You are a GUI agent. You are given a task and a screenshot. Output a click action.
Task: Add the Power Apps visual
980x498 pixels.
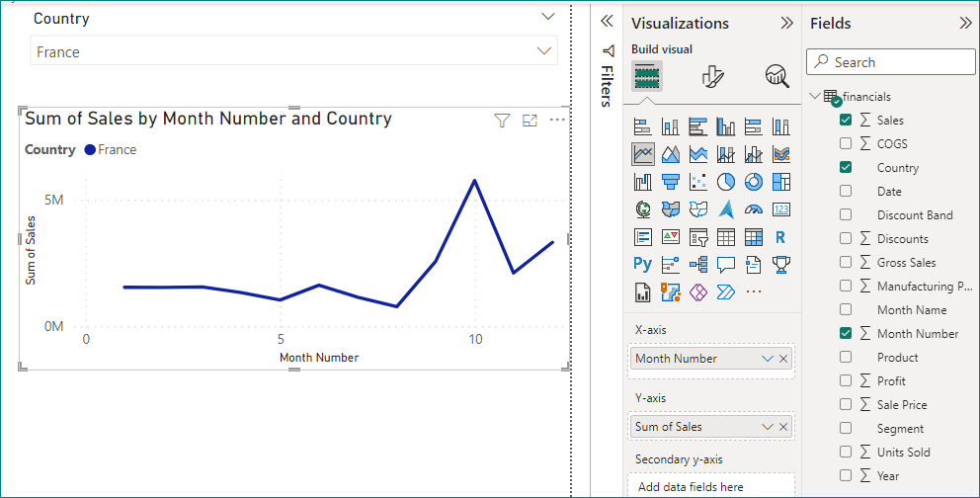coord(698,291)
